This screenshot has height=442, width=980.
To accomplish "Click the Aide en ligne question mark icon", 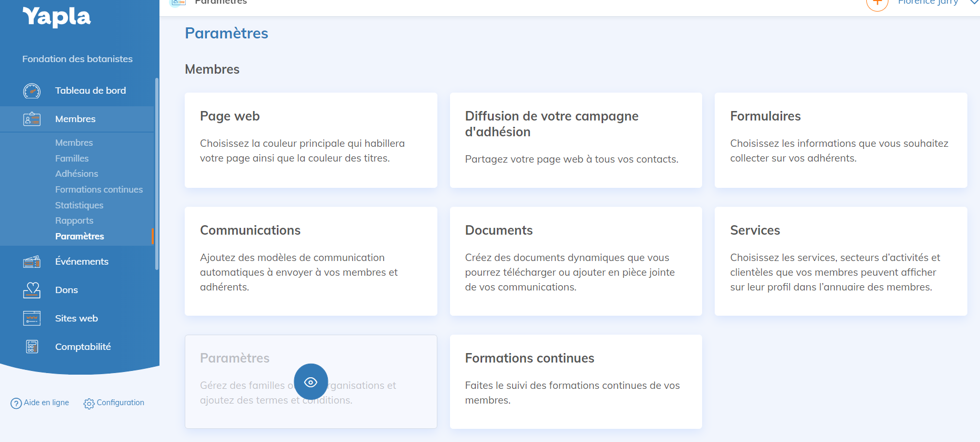I will 16,404.
